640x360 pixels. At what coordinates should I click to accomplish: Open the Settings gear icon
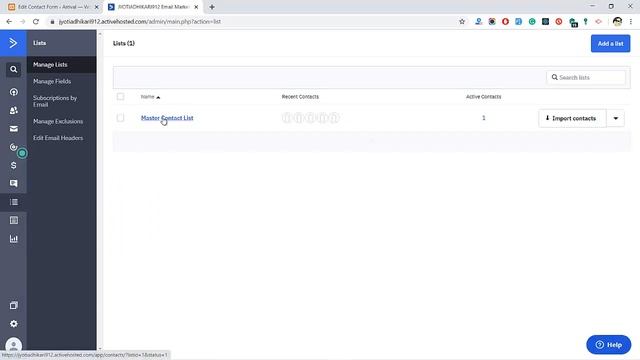click(x=13, y=324)
